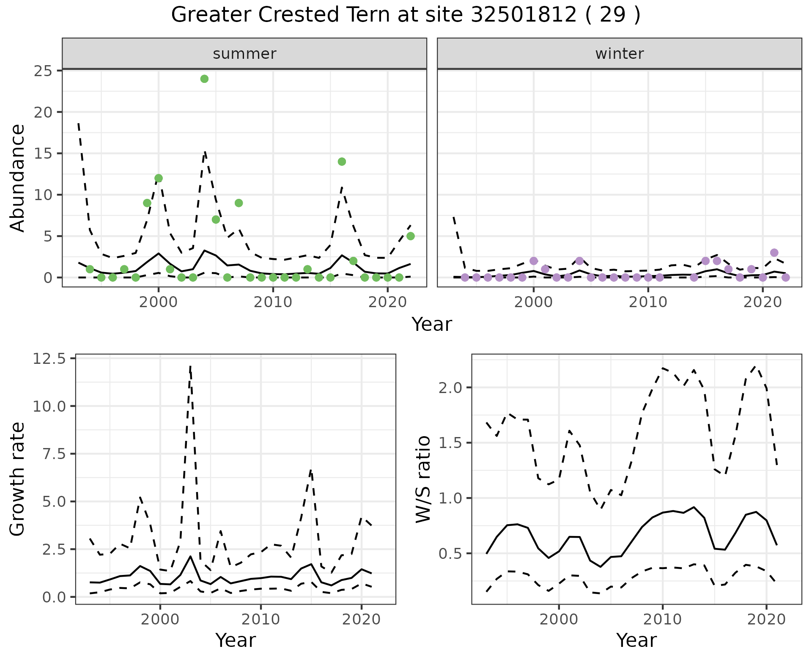
Task: Click the winter facet header
Action: tap(619, 54)
